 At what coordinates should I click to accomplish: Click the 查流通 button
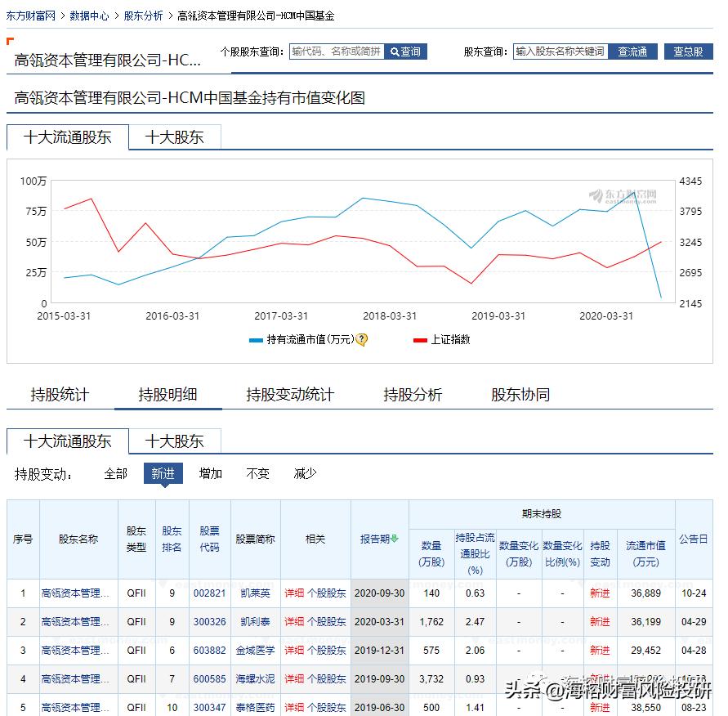coord(633,51)
